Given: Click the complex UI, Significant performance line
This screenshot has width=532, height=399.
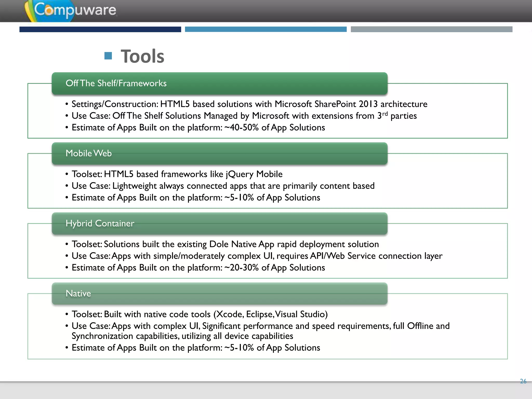Looking at the screenshot, I should (x=257, y=331).
